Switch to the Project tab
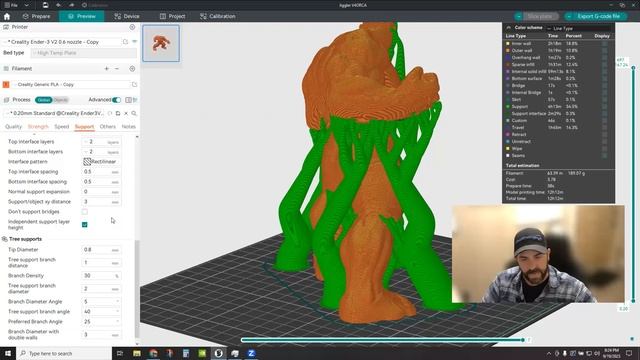The image size is (640, 360). click(x=172, y=16)
